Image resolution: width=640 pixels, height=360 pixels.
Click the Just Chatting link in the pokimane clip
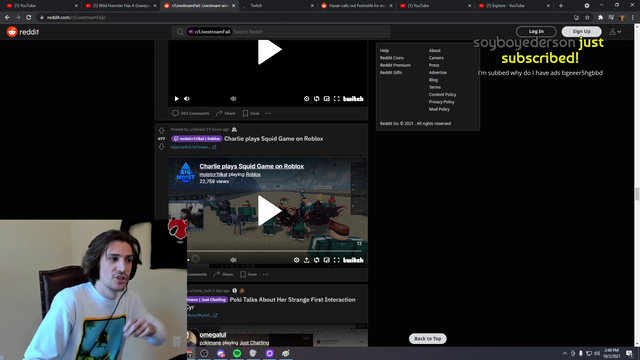coord(254,343)
